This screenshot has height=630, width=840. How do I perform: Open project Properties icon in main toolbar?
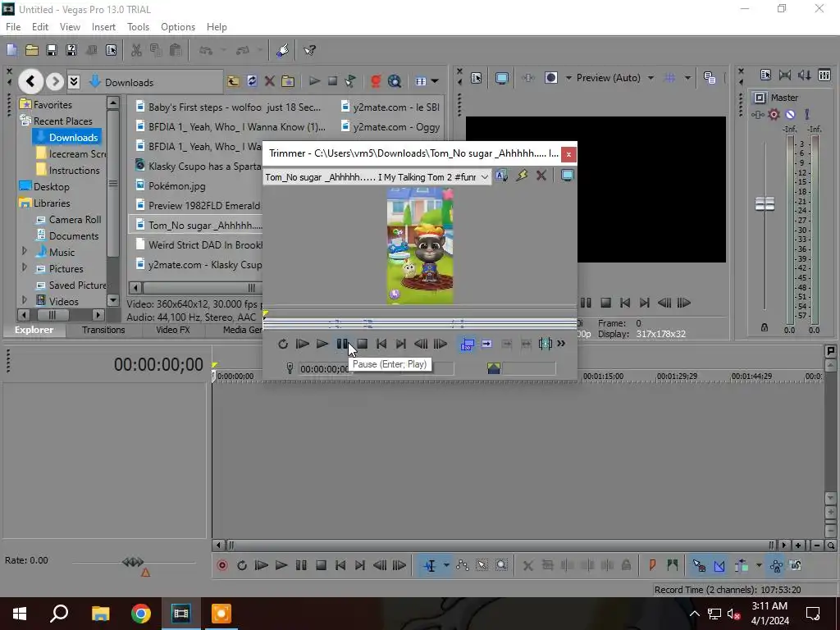pos(111,50)
